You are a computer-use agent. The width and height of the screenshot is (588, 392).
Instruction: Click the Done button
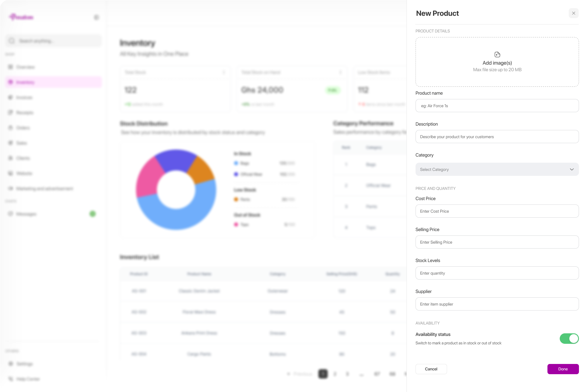click(563, 369)
